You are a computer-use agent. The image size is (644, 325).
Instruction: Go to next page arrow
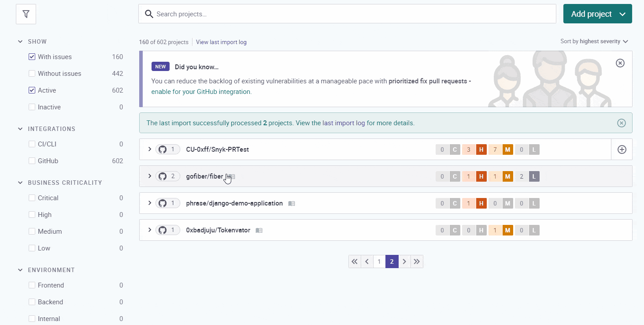404,261
